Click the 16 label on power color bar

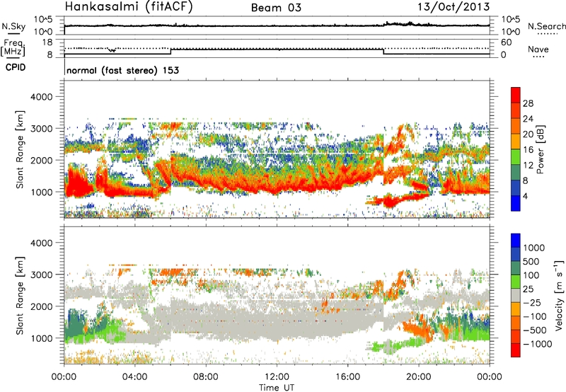tap(528, 150)
